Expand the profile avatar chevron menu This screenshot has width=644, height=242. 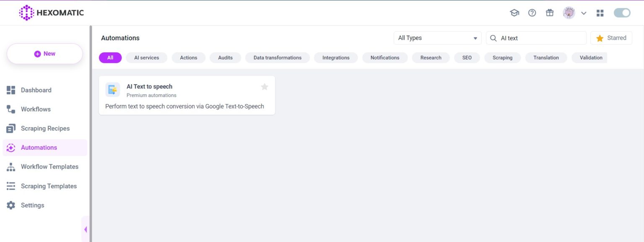pos(584,13)
